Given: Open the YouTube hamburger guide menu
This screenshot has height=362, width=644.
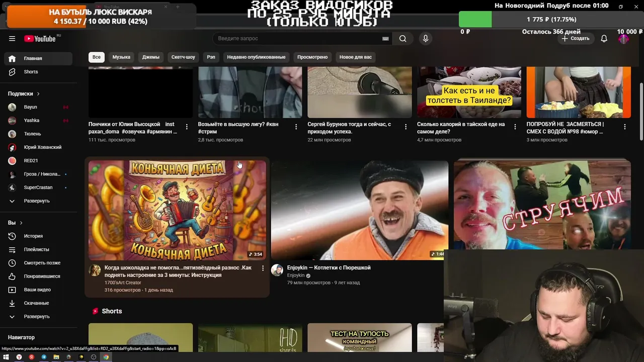Looking at the screenshot, I should tap(12, 39).
